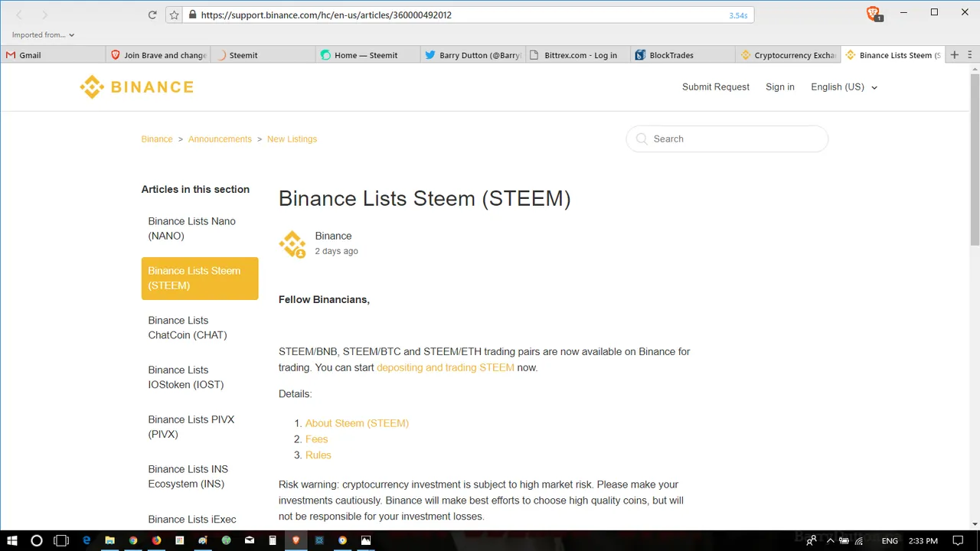
Task: Switch to the Cryptocurrency Exchange tab
Action: point(788,55)
